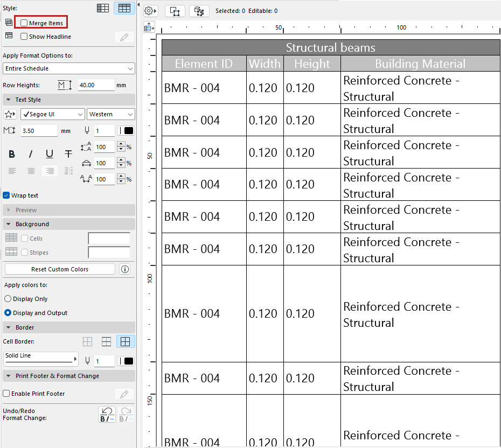Viewport: 501px width, 448px height.
Task: Open the Entire Schedule dropdown
Action: (x=68, y=68)
